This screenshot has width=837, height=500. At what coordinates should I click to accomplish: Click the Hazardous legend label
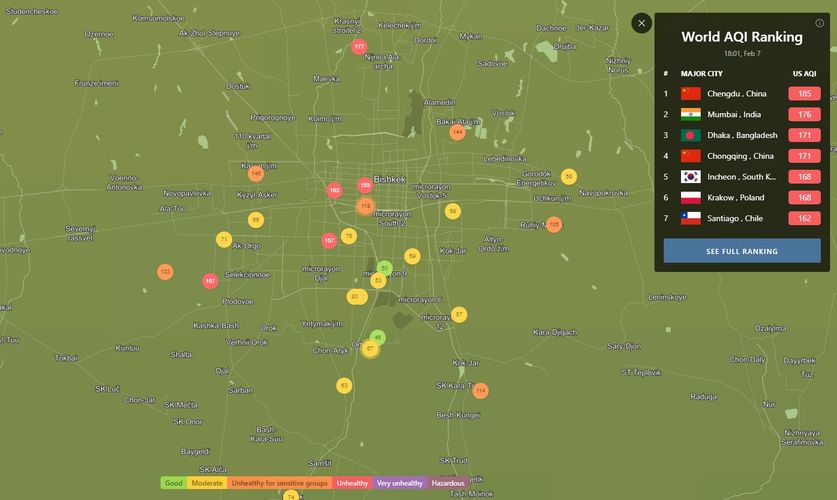coord(448,483)
